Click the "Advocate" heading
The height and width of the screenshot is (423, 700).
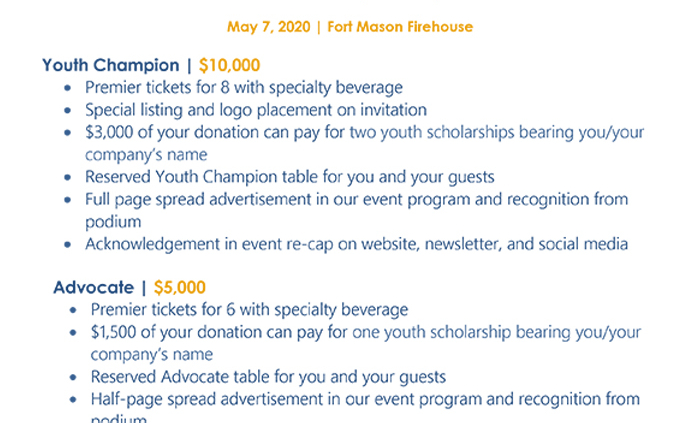(93, 288)
